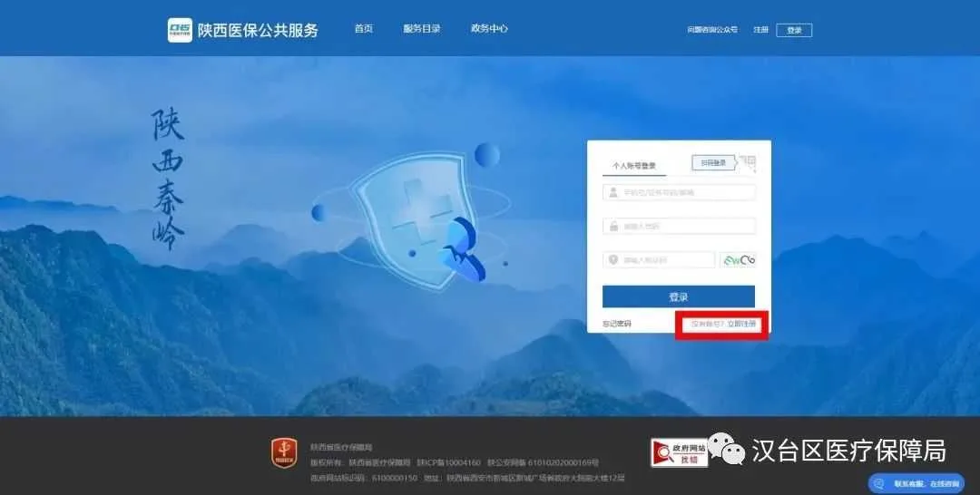Click the red government emblem in footer
This screenshot has width=980, height=495.
284,453
